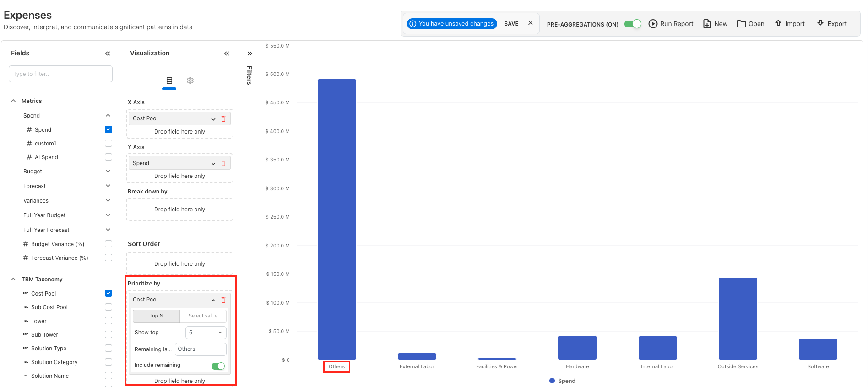
Task: Dismiss the unsaved changes notice with the X icon
Action: tap(531, 23)
